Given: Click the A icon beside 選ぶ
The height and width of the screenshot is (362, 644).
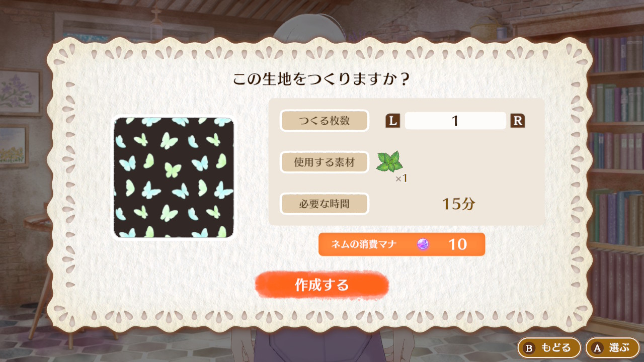Looking at the screenshot, I should tap(597, 348).
